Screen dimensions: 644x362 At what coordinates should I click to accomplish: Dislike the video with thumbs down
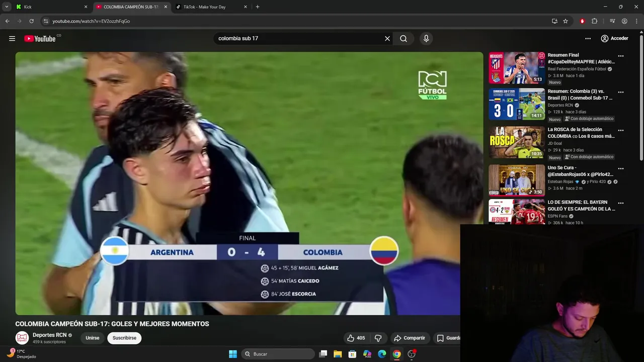(x=378, y=338)
